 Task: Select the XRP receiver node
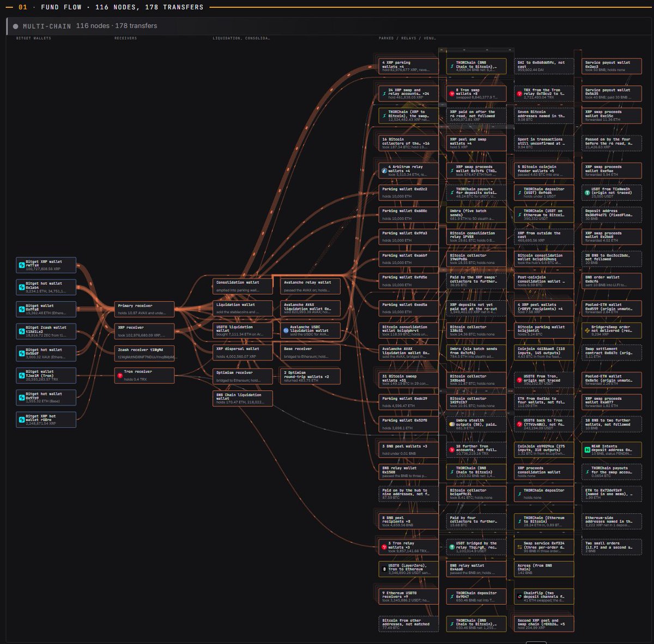(144, 331)
